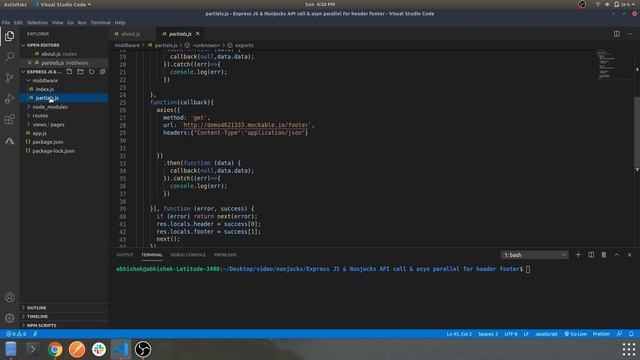Viewport: 640px width, 360px height.
Task: Open the File menu
Action: 6,22
